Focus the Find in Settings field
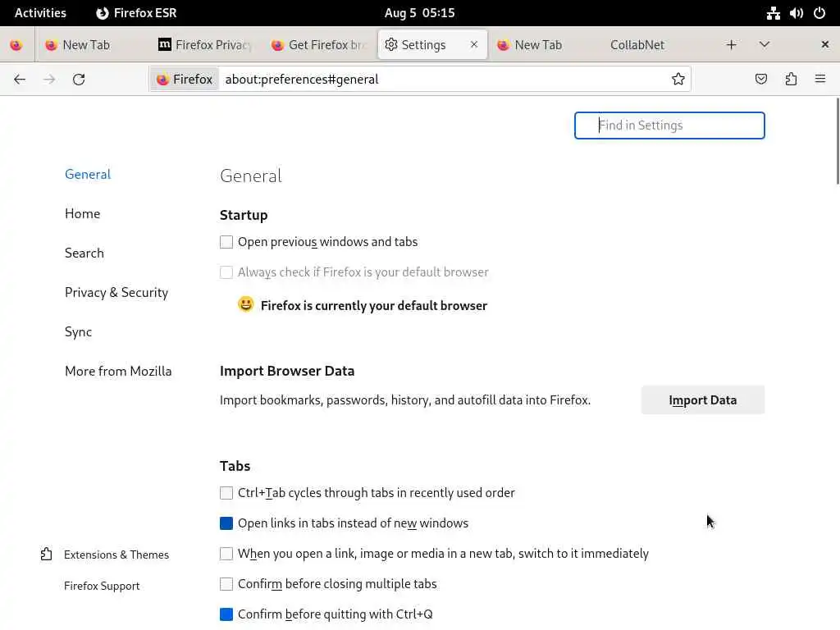Screen dimensions: 840x630 coord(669,126)
